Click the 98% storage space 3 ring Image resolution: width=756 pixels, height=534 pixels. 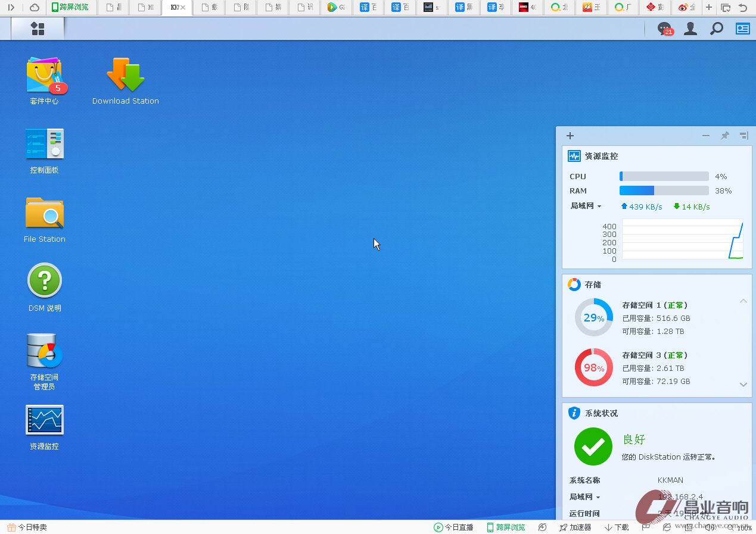click(593, 367)
